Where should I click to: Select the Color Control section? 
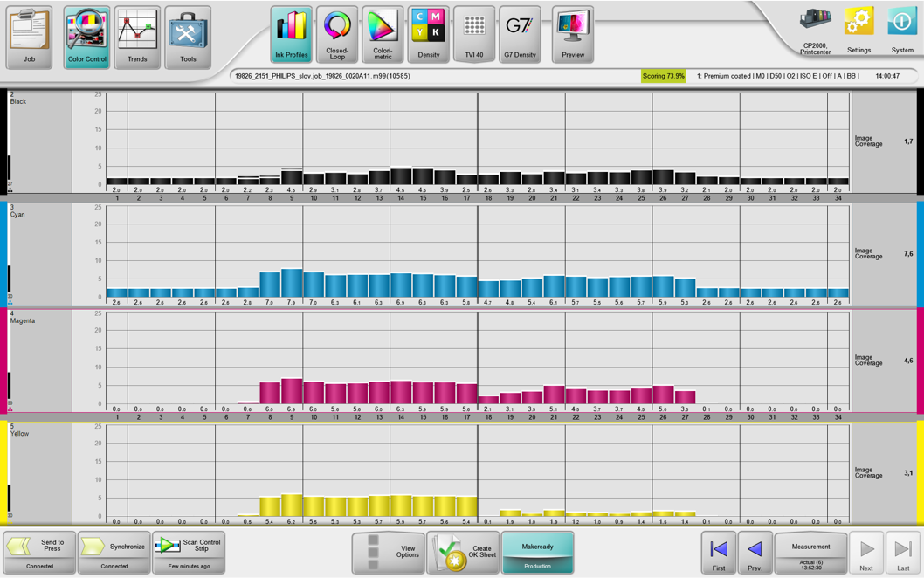(x=87, y=38)
